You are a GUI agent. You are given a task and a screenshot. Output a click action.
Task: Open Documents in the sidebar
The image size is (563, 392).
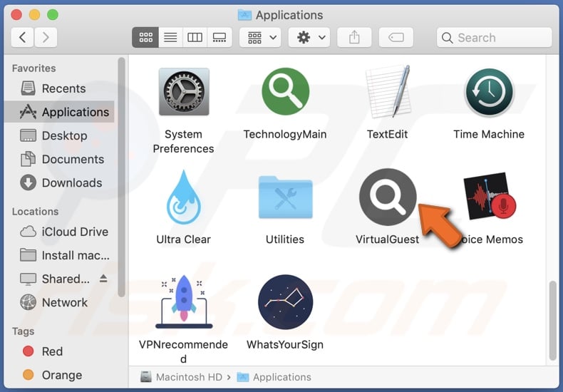click(59, 160)
